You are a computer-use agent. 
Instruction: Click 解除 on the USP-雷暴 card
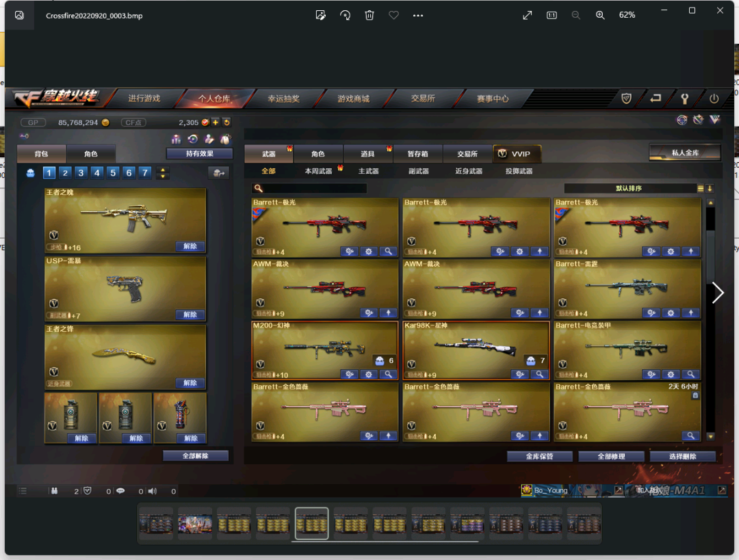[x=190, y=315]
